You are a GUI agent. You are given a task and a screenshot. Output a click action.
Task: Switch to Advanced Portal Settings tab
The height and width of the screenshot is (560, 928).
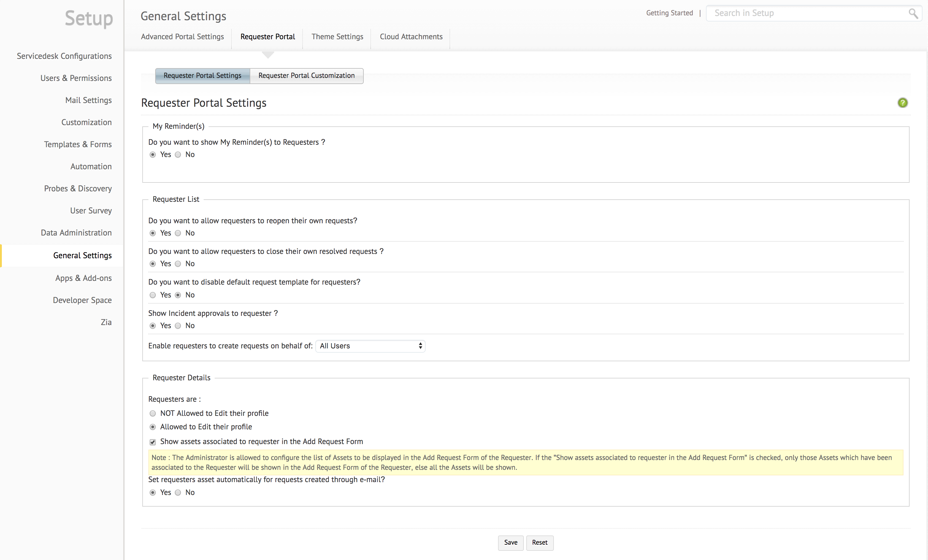point(182,36)
